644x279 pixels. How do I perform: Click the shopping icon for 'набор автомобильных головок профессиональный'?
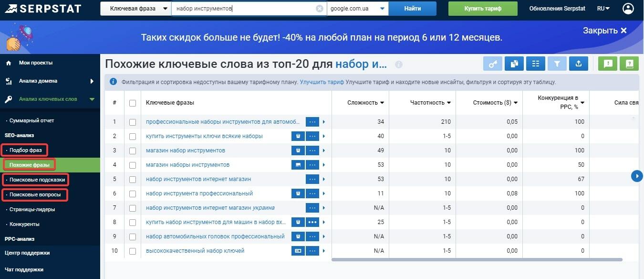298,236
